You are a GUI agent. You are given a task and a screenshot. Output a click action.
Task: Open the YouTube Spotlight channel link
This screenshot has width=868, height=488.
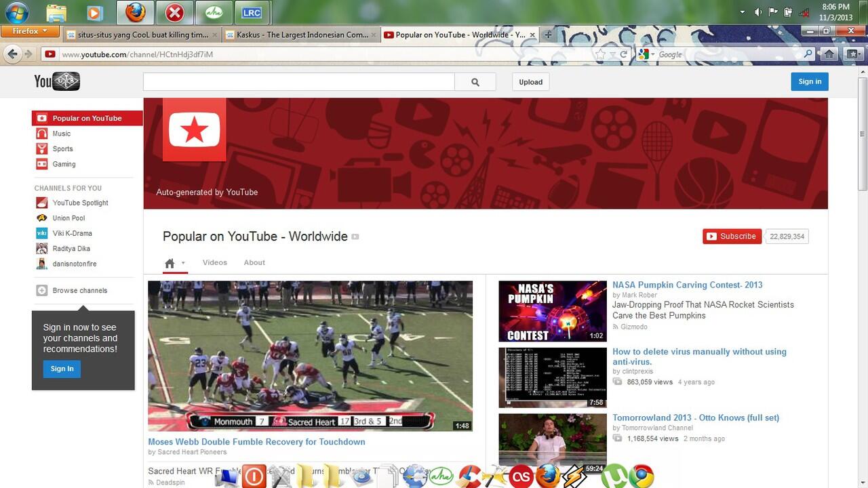pyautogui.click(x=80, y=203)
